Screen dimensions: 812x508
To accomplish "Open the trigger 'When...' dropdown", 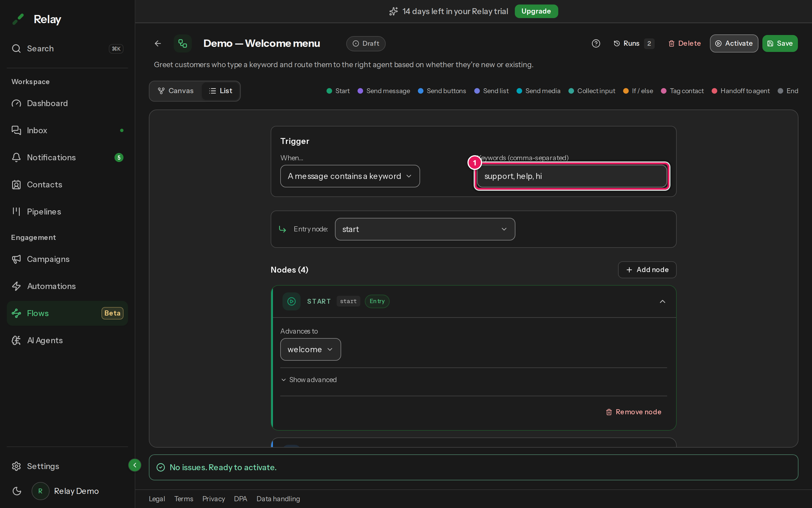I will 350,176.
